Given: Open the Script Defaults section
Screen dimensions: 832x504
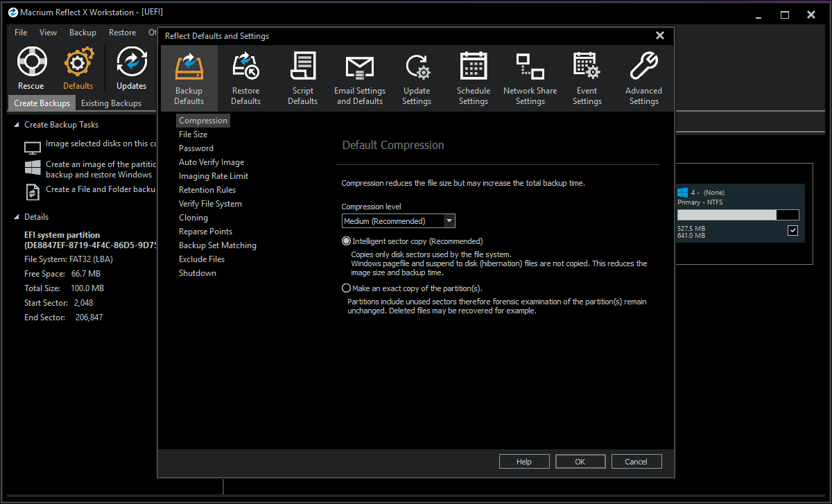Looking at the screenshot, I should 303,78.
